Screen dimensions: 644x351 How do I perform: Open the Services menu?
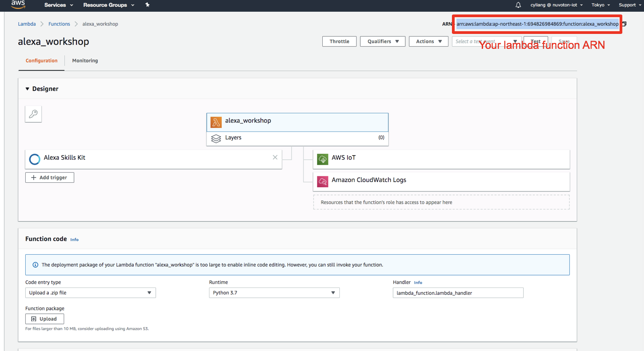click(x=59, y=5)
